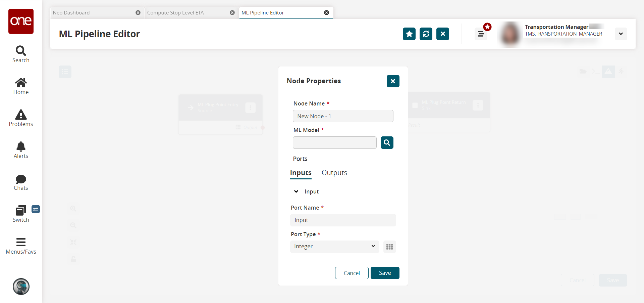This screenshot has width=644, height=303.
Task: Click Cancel in Node Properties dialog
Action: tap(352, 273)
